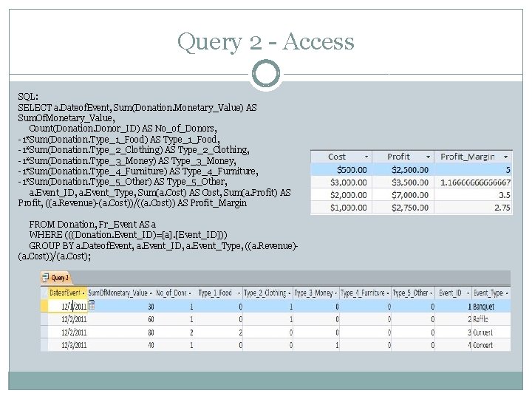Image resolution: width=532 pixels, height=399 pixels.
Task: Open Event_ID column filter arrow
Action: pos(468,293)
